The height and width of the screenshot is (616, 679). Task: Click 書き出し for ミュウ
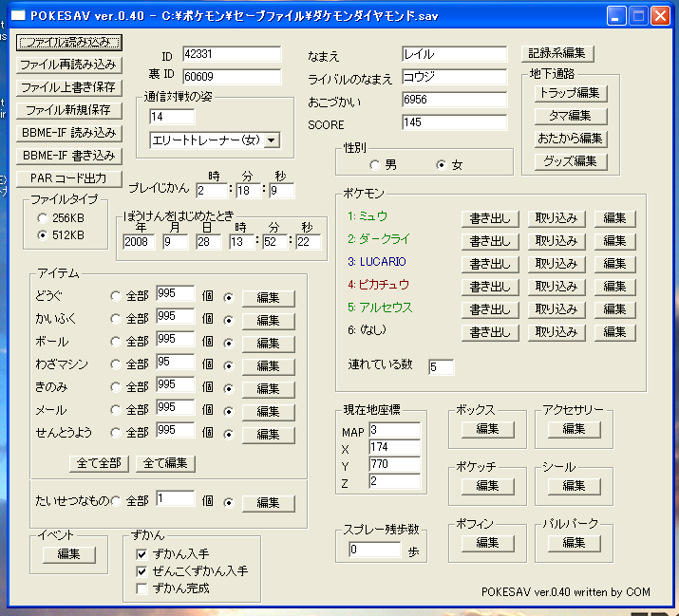point(490,218)
